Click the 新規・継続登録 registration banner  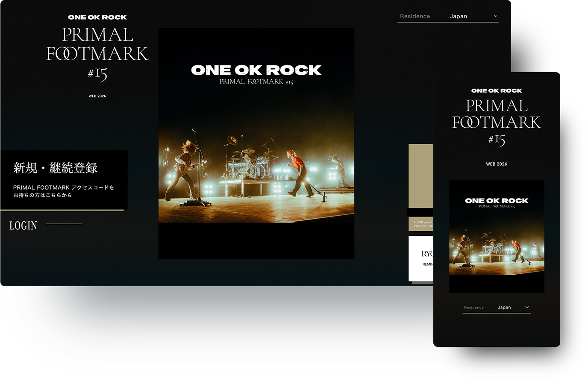click(64, 180)
